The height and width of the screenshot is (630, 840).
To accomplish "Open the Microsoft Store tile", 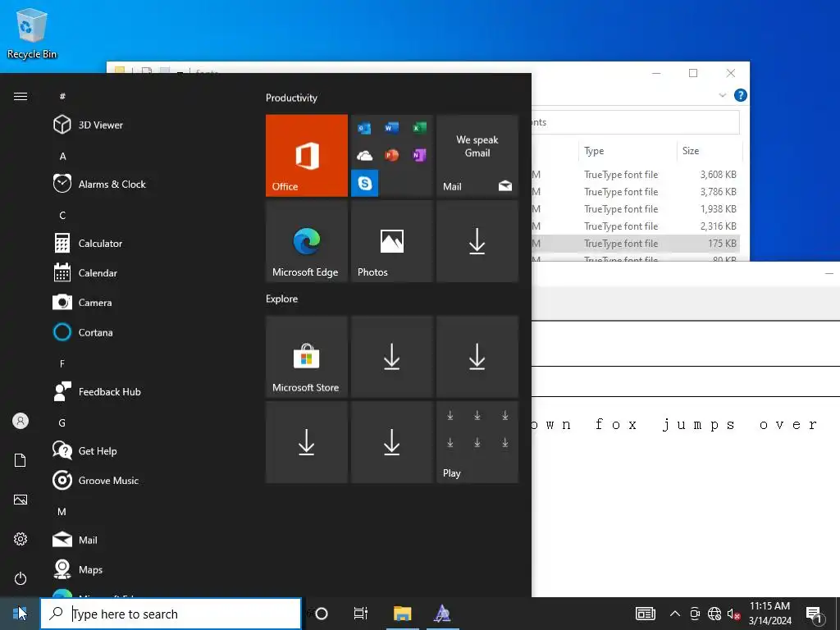I will click(x=307, y=356).
